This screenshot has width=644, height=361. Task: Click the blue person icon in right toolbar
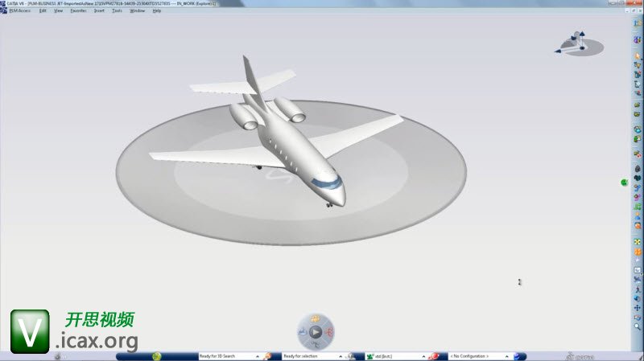point(638,215)
